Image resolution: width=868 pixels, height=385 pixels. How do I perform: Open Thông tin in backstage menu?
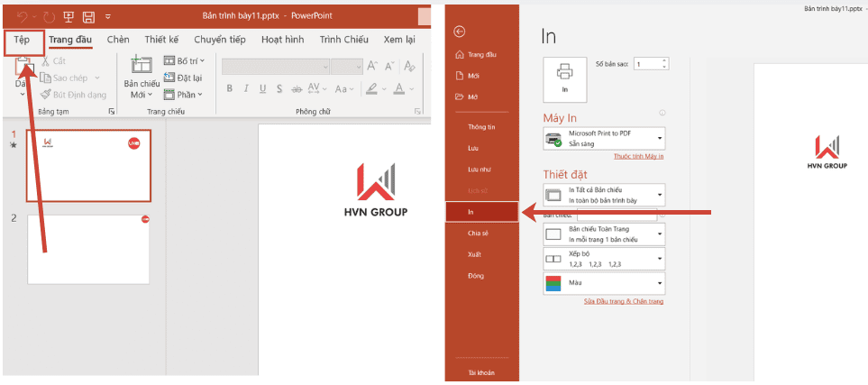(481, 127)
